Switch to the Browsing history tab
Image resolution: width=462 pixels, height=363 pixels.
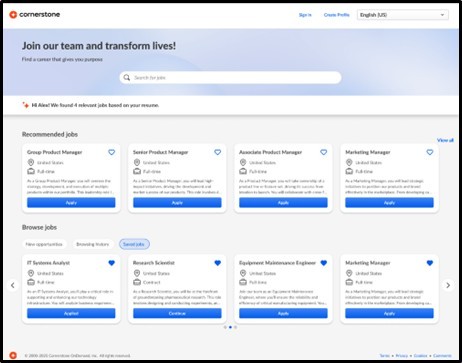tap(93, 244)
